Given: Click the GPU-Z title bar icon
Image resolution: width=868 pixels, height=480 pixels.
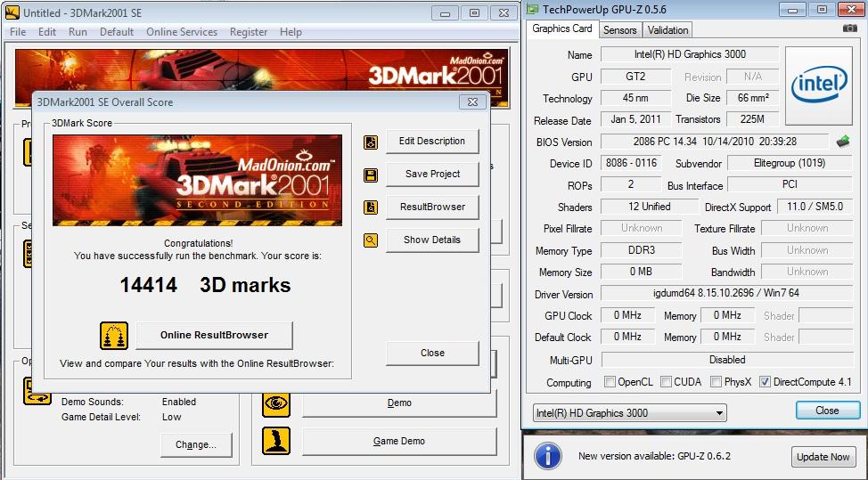Looking at the screenshot, I should (x=533, y=10).
